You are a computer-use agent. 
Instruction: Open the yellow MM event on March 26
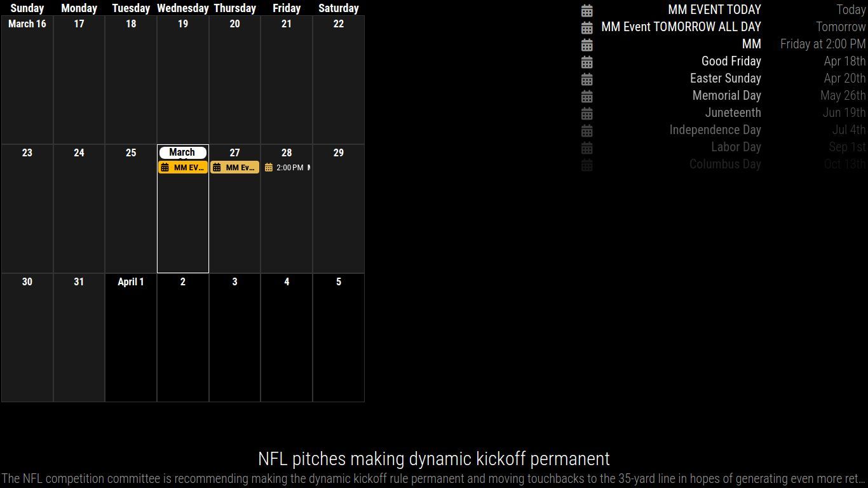click(x=183, y=168)
